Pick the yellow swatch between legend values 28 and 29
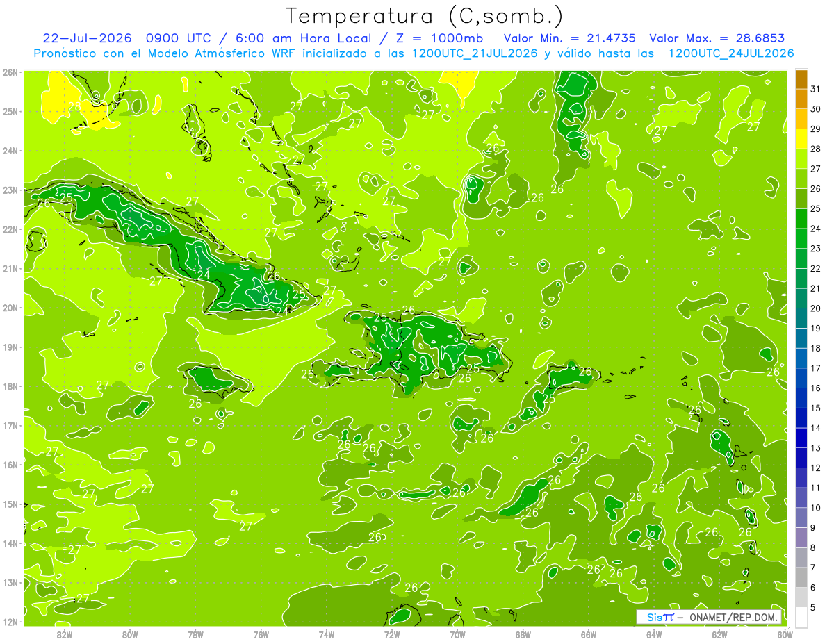The height and width of the screenshot is (644, 834). point(801,138)
